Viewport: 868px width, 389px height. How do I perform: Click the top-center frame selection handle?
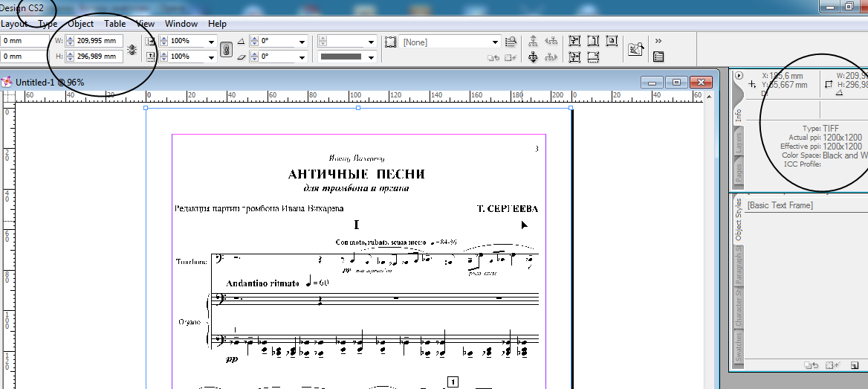[x=358, y=108]
